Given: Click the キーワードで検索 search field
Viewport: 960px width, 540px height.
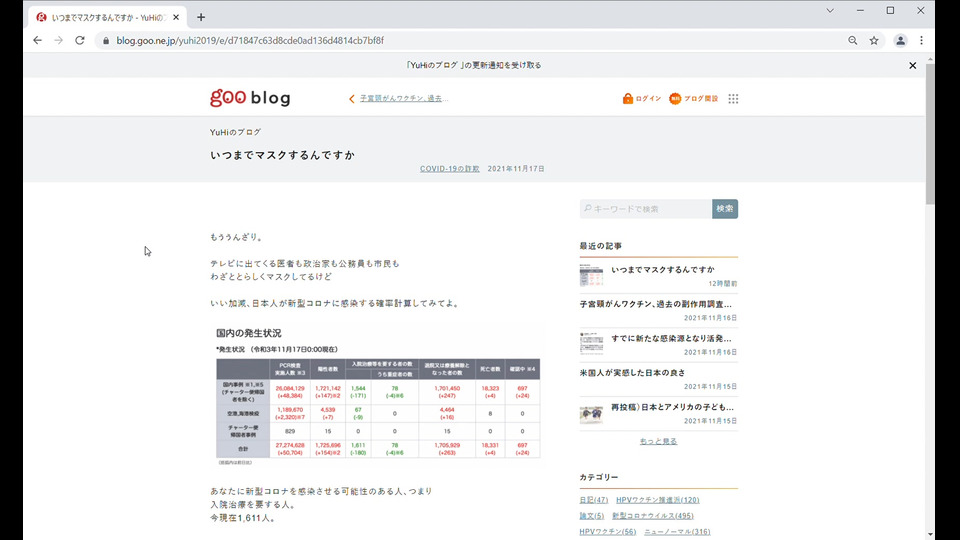Looking at the screenshot, I should (x=645, y=209).
